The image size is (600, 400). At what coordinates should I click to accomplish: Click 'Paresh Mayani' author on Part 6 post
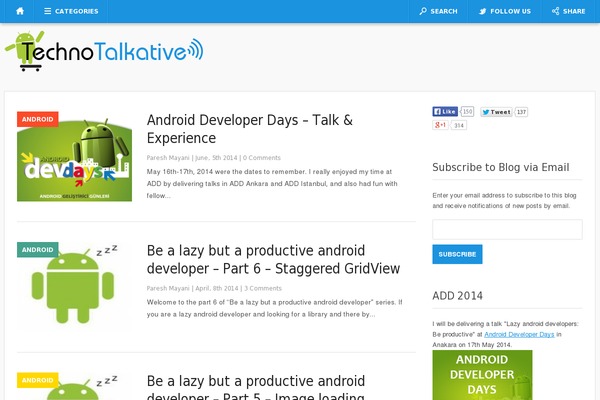click(168, 288)
